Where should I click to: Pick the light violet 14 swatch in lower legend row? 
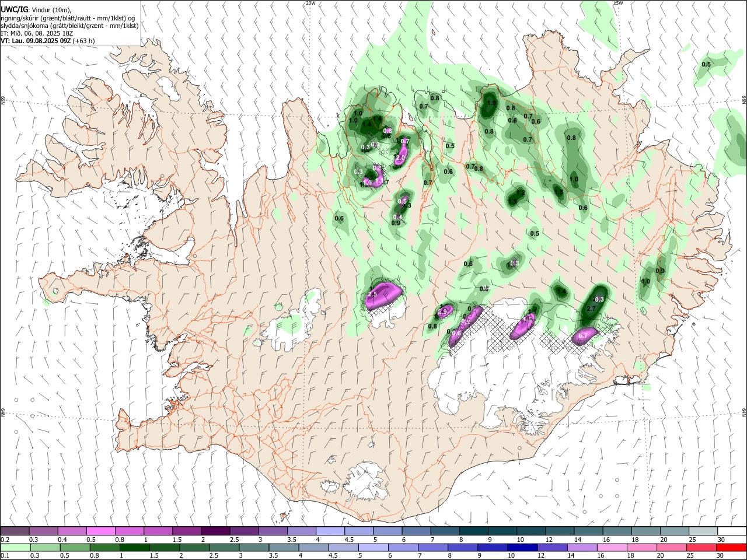582,547
